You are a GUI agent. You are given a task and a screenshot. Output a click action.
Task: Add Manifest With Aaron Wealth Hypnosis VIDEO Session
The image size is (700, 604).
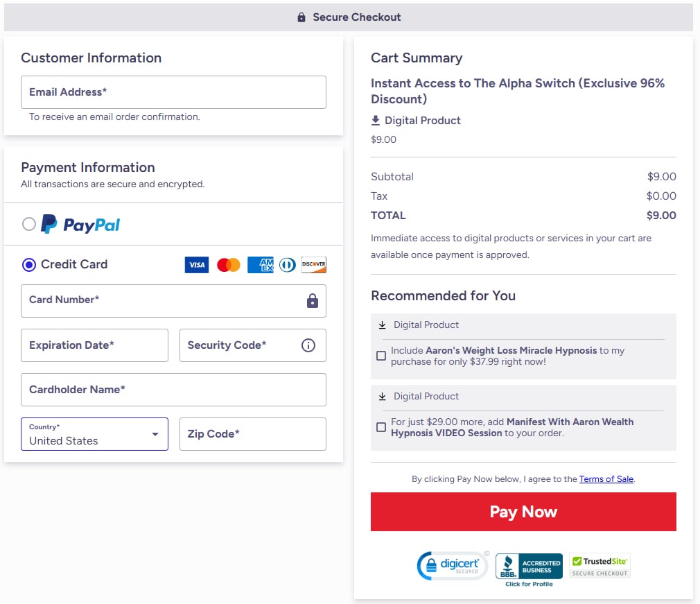tap(381, 427)
